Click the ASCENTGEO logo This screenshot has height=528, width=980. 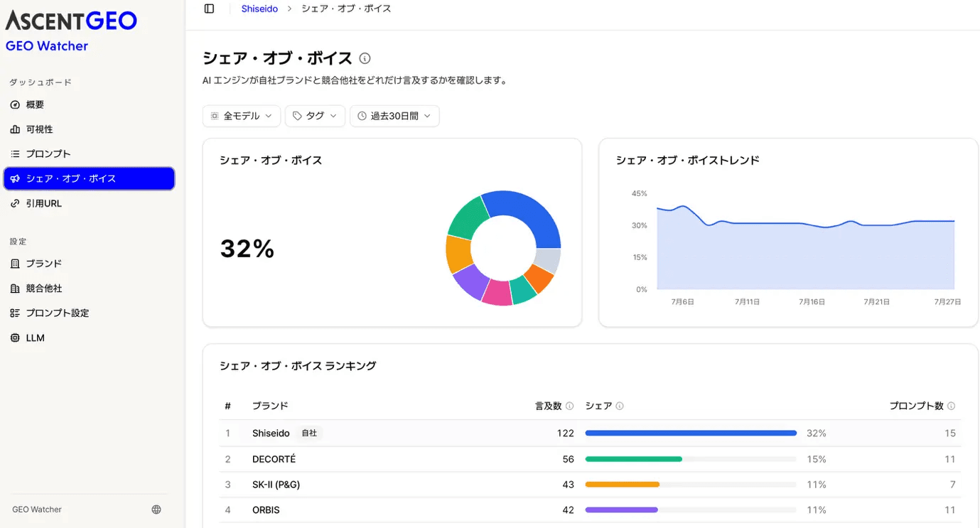coord(71,20)
